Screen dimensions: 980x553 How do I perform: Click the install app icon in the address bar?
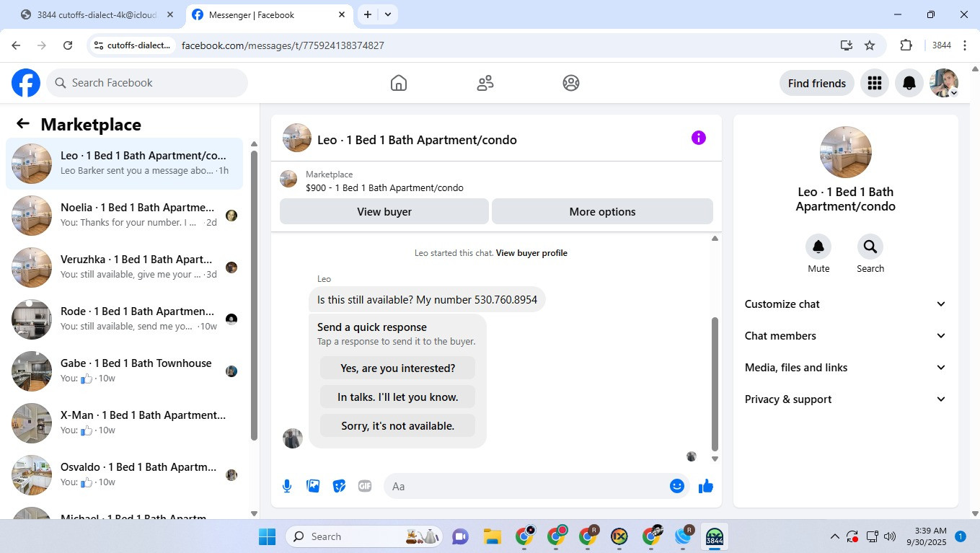pos(847,45)
